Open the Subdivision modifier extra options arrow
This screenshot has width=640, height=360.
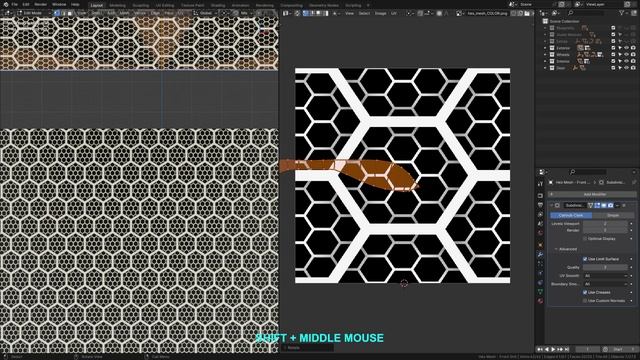click(617, 205)
